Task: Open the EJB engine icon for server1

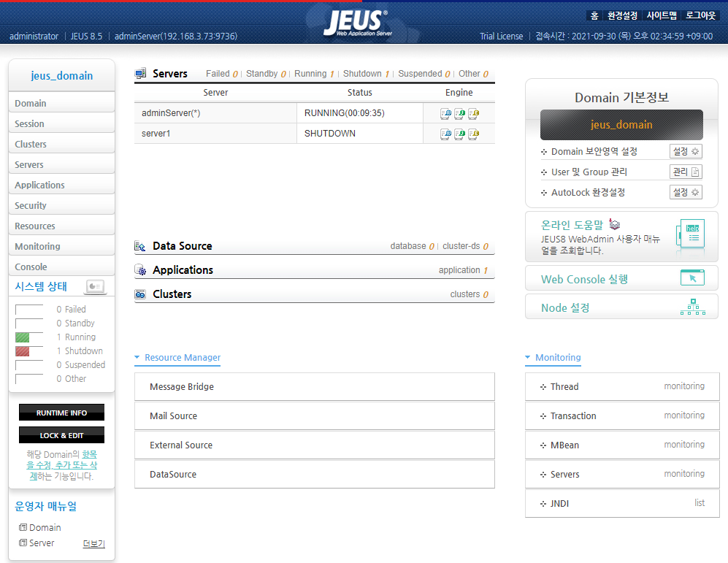Action: click(474, 134)
